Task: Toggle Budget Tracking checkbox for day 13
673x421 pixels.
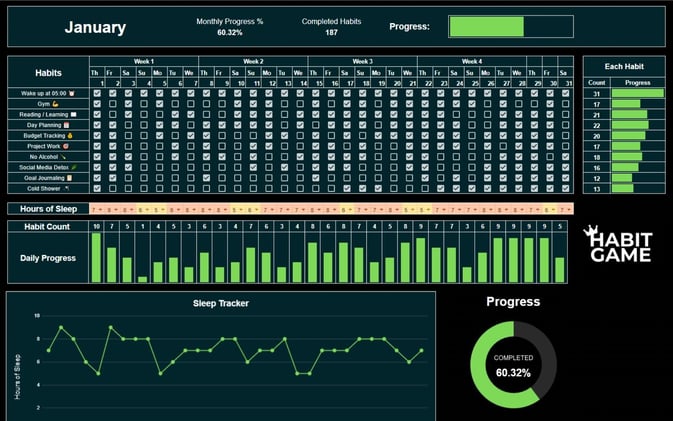Action: 285,136
